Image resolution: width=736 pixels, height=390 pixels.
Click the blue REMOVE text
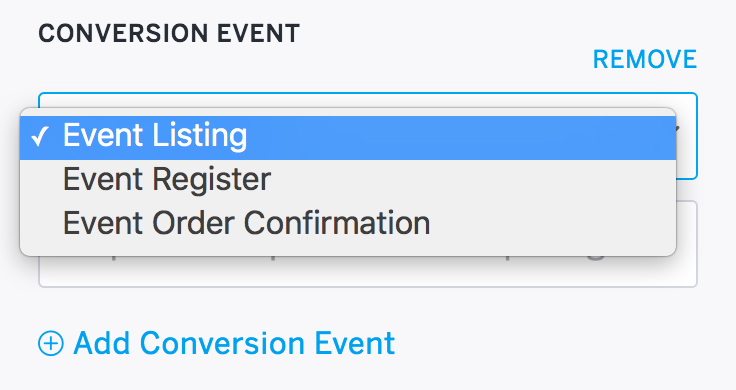pyautogui.click(x=645, y=60)
